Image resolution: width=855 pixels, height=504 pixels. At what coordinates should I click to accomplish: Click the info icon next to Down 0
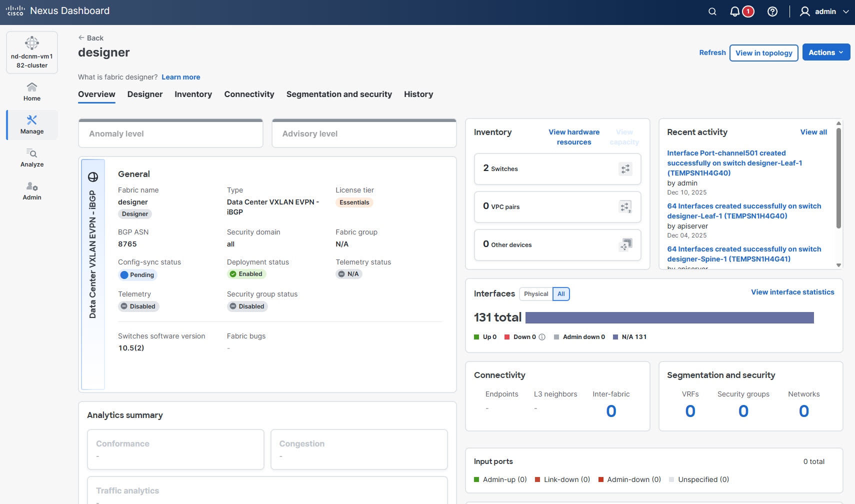[542, 337]
